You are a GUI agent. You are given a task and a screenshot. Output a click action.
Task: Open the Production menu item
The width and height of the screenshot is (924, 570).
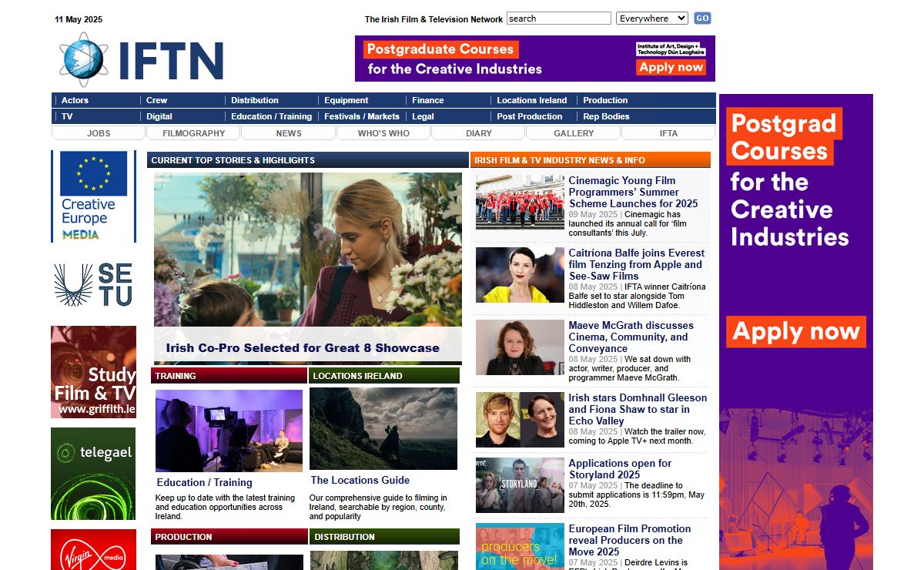click(605, 100)
